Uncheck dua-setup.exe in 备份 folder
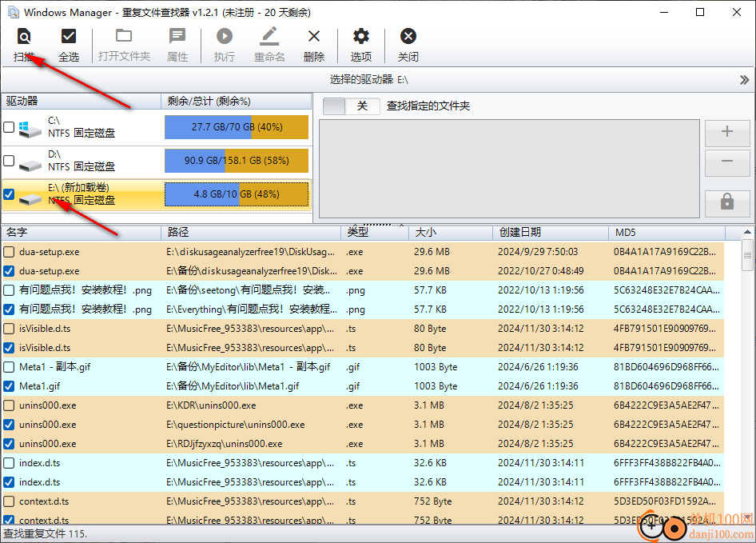This screenshot has width=756, height=543. [9, 271]
